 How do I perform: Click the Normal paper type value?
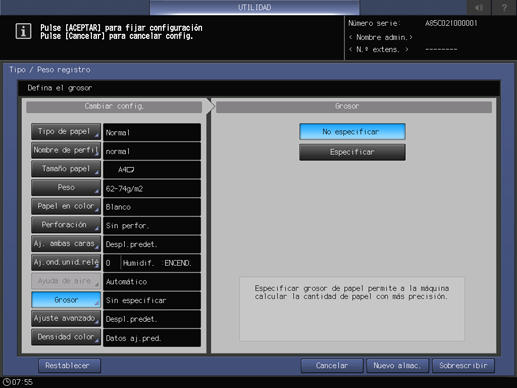[x=152, y=132]
